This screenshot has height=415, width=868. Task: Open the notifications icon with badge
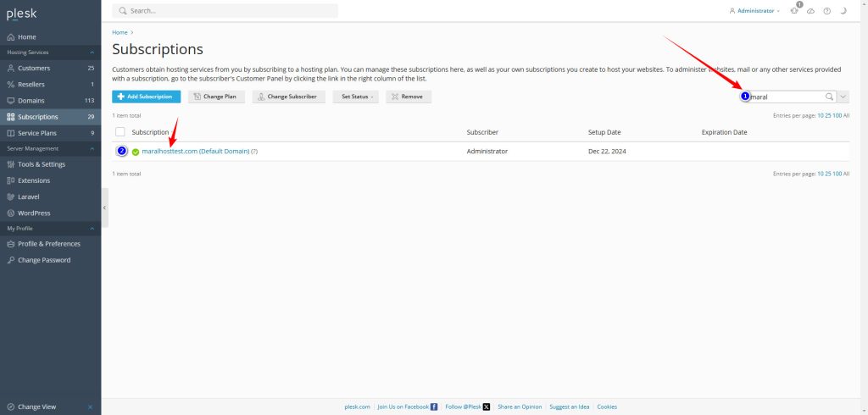794,11
